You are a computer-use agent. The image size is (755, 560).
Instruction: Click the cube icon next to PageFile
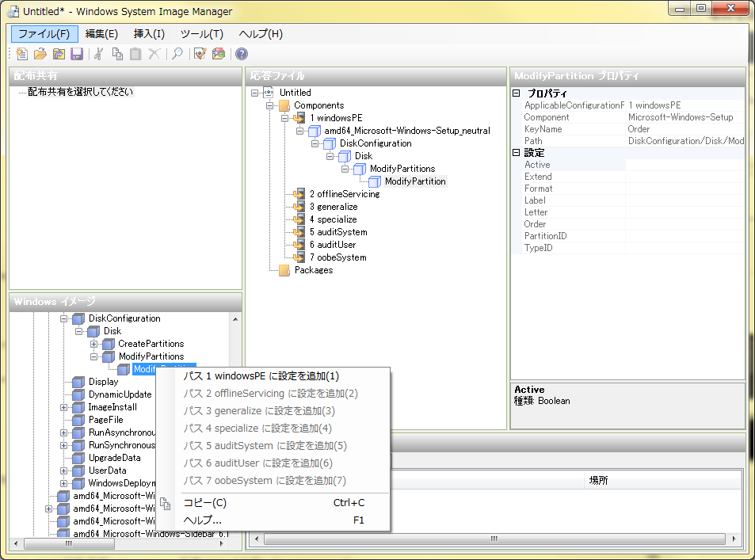pos(78,420)
